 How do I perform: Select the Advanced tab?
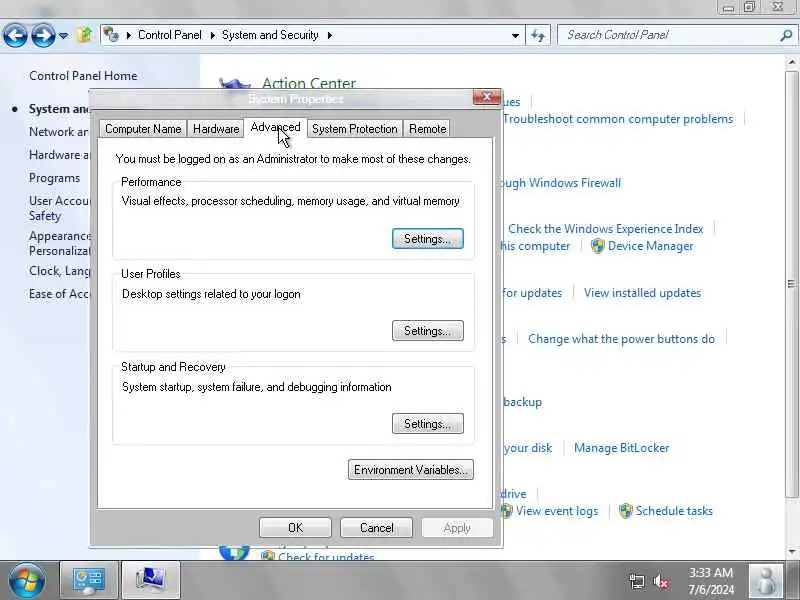(x=276, y=127)
